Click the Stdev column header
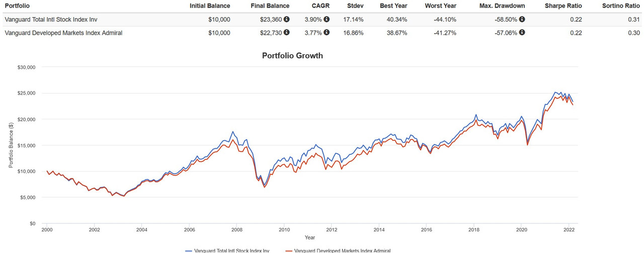 pos(355,6)
